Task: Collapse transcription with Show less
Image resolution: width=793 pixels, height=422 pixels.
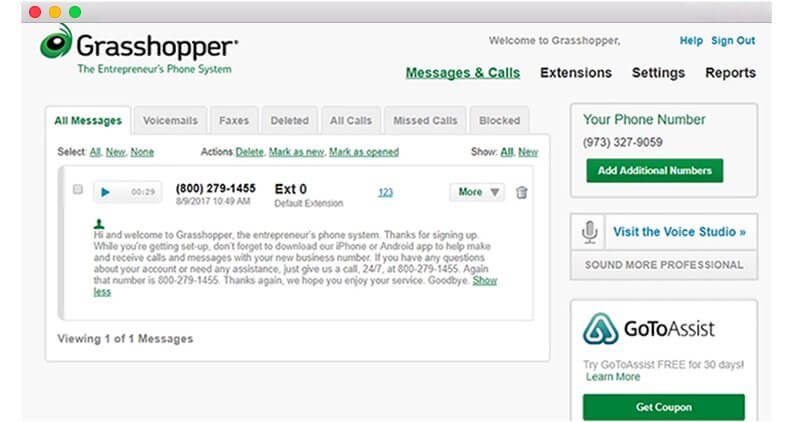Action: [x=484, y=280]
